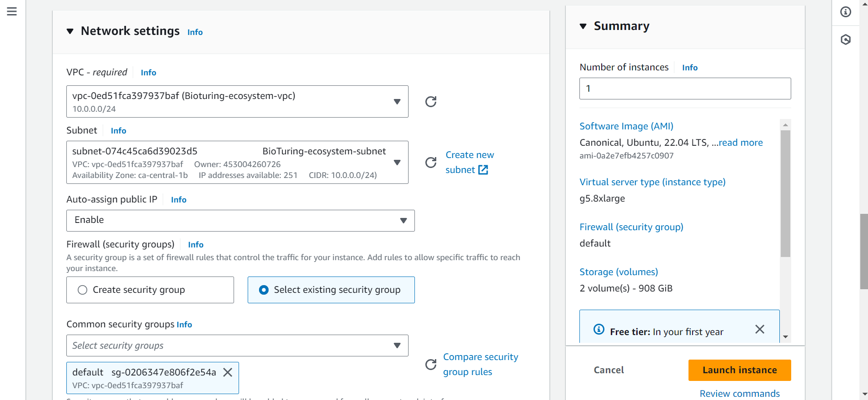Click the Number of instances field
This screenshot has height=400, width=868.
click(685, 89)
